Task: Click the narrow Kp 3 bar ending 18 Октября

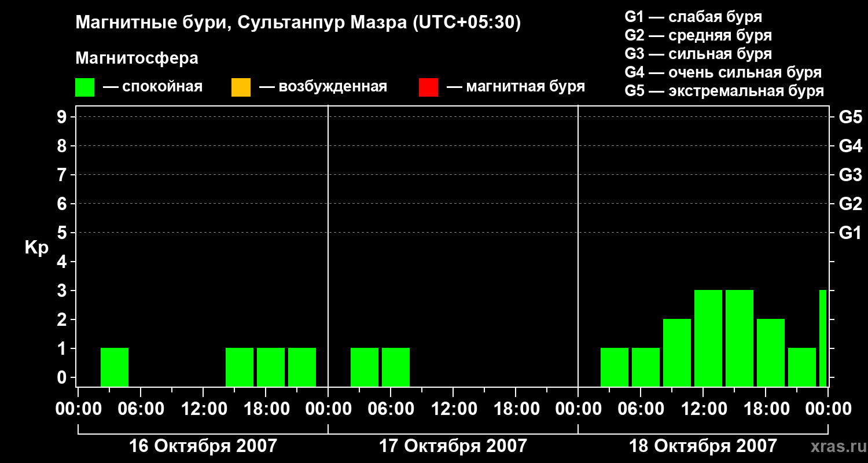Action: point(823,338)
